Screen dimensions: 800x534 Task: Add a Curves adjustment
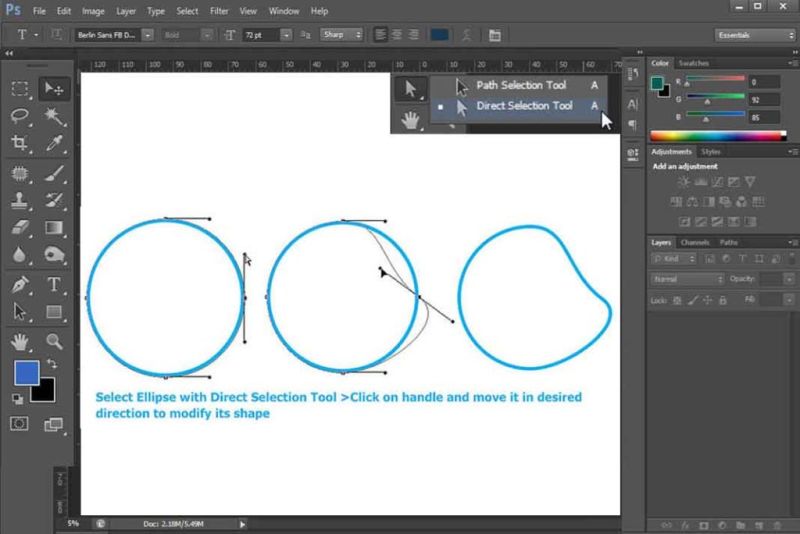point(717,182)
